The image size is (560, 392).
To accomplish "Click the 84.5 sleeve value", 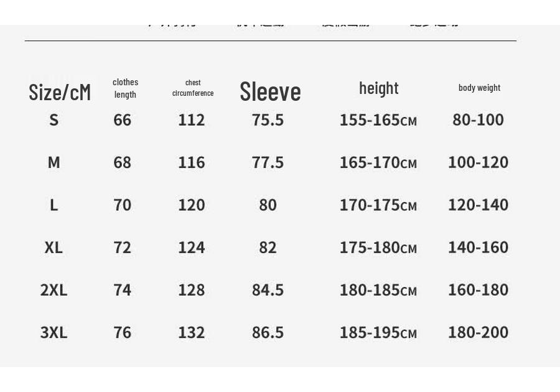I will [x=268, y=290].
